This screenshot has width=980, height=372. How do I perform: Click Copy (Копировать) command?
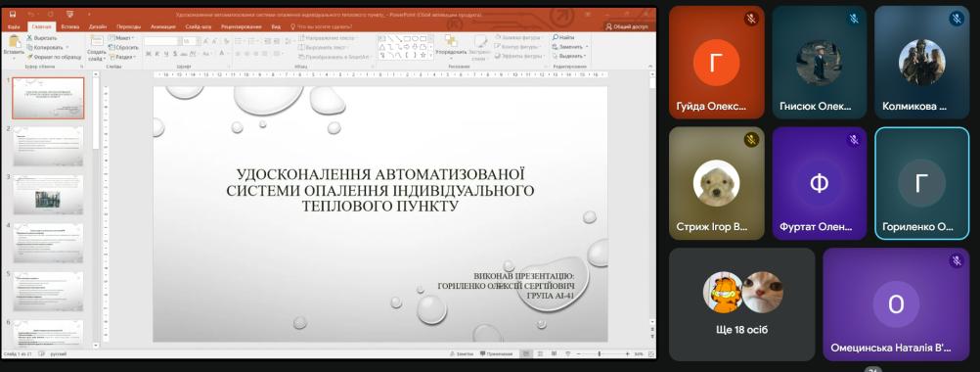click(46, 48)
